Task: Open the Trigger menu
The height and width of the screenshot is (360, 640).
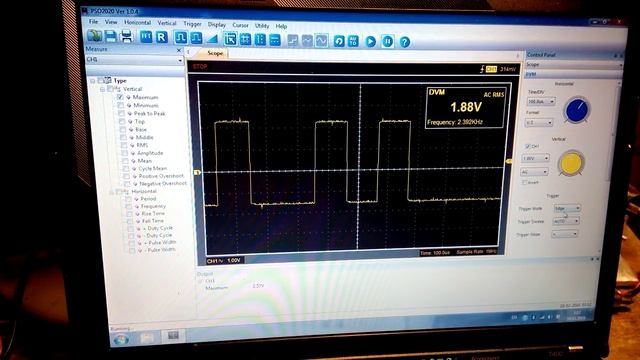Action: (x=192, y=24)
